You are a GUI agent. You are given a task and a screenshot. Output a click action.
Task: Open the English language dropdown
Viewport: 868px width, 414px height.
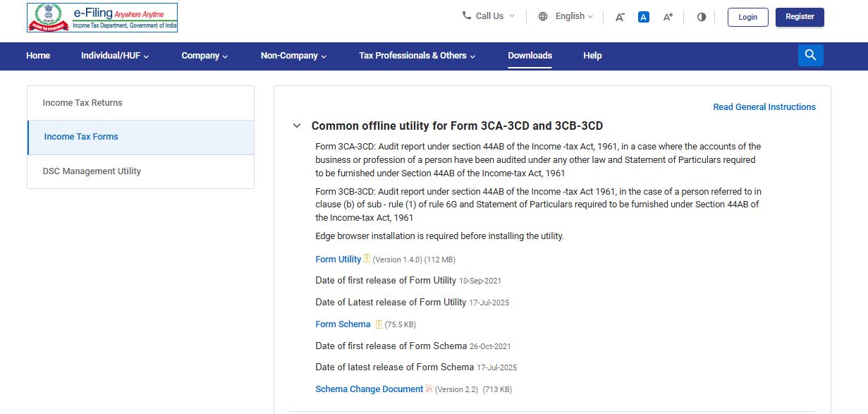point(566,16)
